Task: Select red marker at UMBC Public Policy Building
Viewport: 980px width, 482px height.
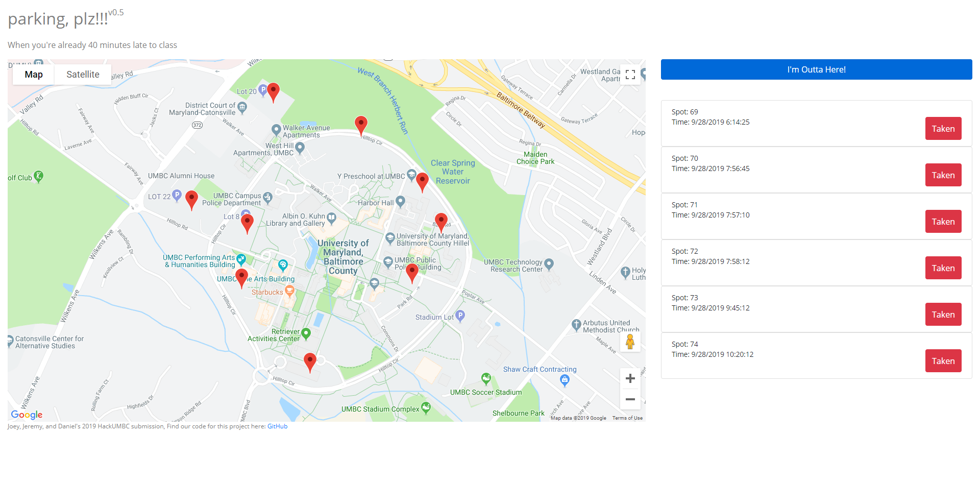Action: point(412,273)
